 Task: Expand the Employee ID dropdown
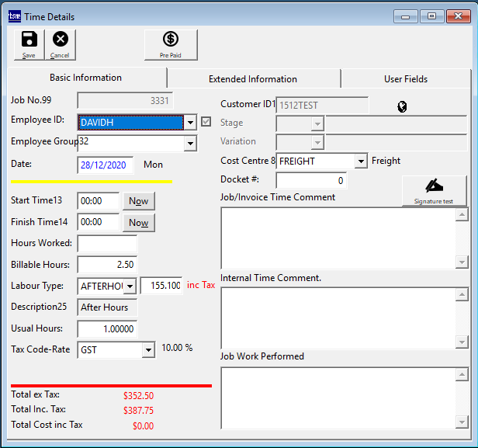click(190, 122)
